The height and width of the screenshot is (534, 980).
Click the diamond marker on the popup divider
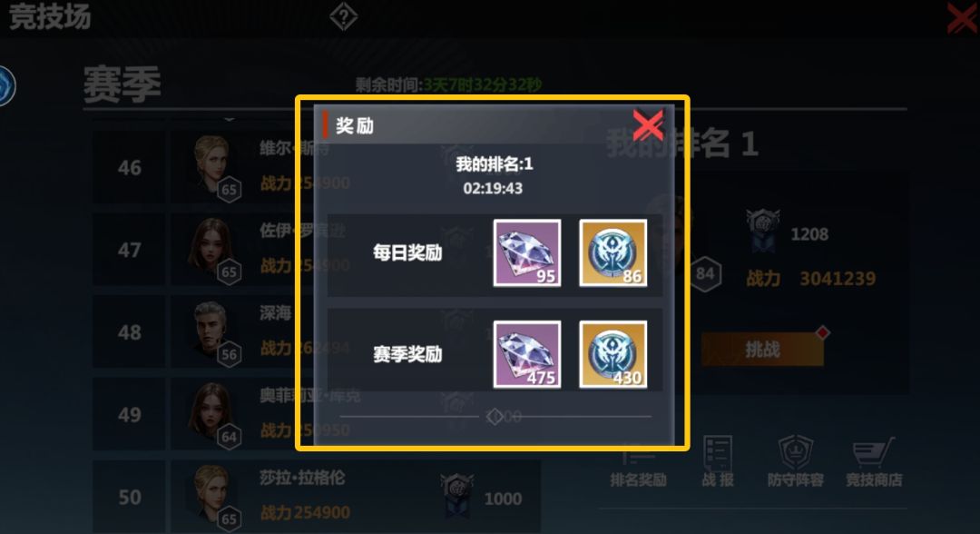(x=495, y=417)
